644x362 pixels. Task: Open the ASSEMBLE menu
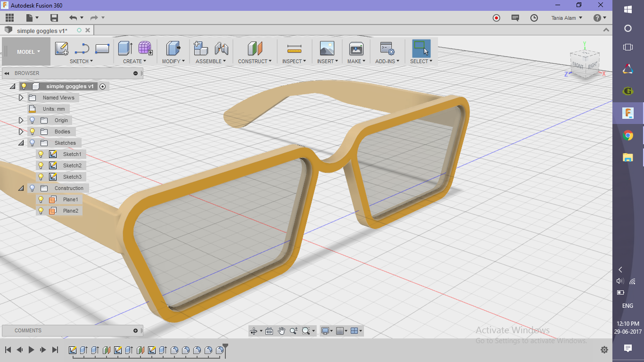[x=211, y=61]
